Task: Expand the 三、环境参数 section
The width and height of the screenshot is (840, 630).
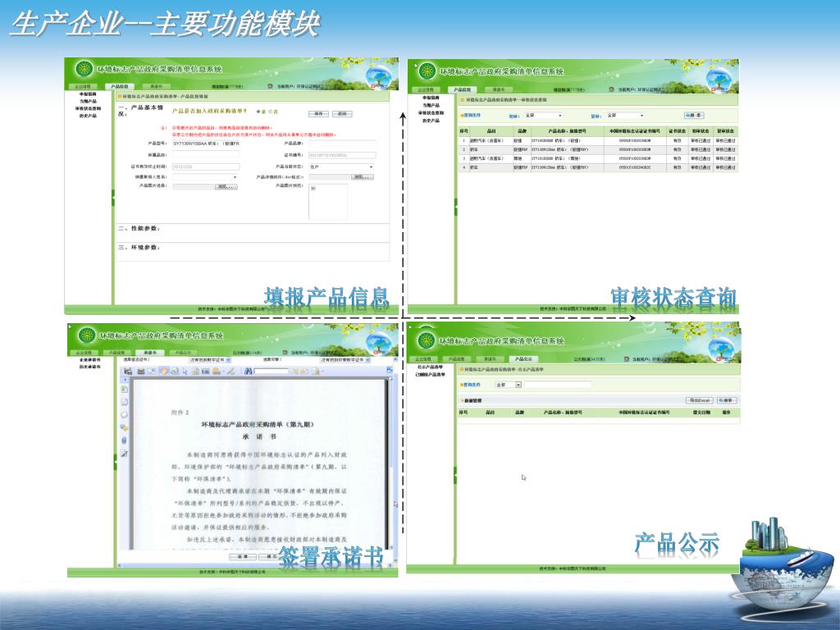Action: pyautogui.click(x=138, y=247)
